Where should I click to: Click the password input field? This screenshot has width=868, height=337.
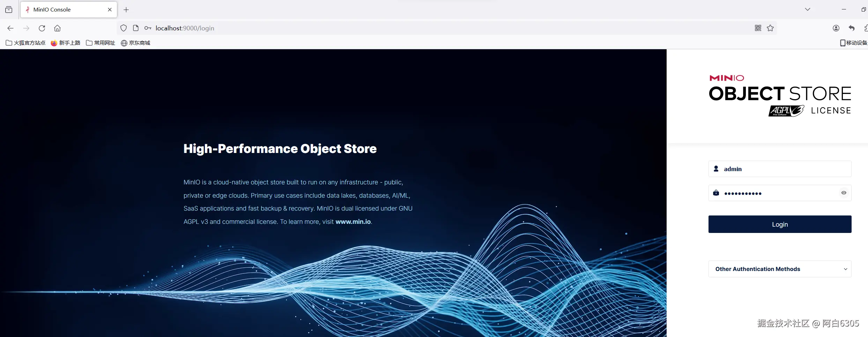[x=780, y=193]
